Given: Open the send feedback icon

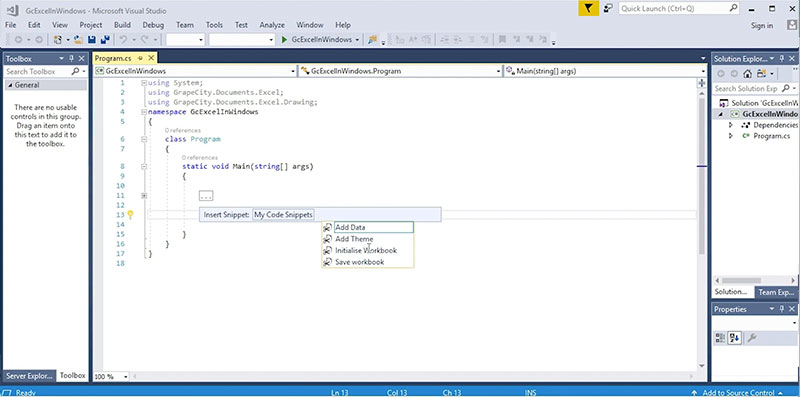Looking at the screenshot, I should tap(608, 8).
